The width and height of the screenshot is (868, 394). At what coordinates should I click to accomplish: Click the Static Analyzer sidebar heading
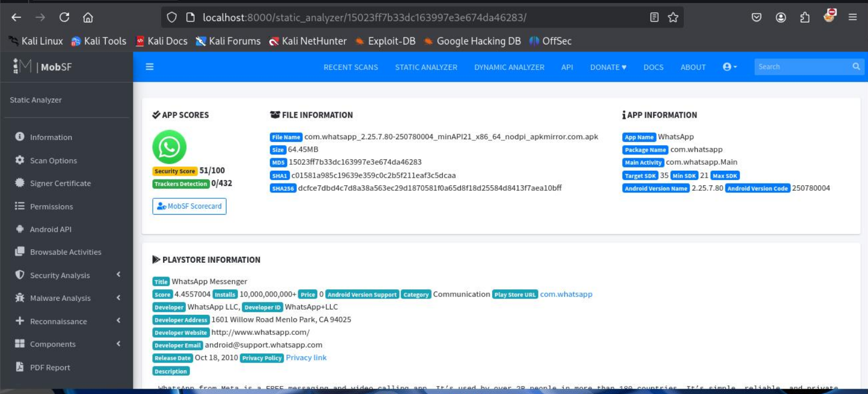36,100
